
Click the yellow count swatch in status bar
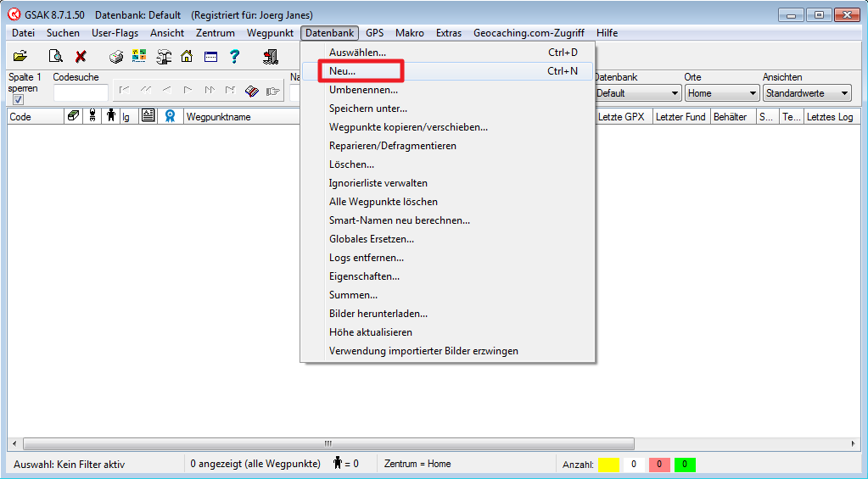coord(608,465)
